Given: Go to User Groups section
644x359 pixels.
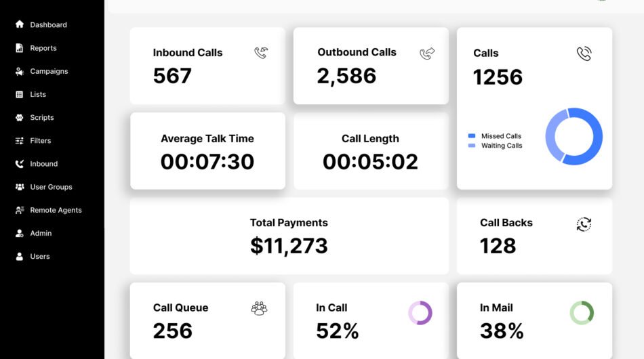Looking at the screenshot, I should click(51, 187).
